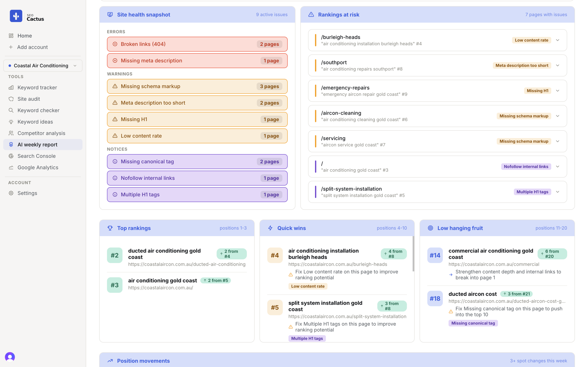588x367 pixels.
Task: Click the Position movements trend icon
Action: point(110,361)
